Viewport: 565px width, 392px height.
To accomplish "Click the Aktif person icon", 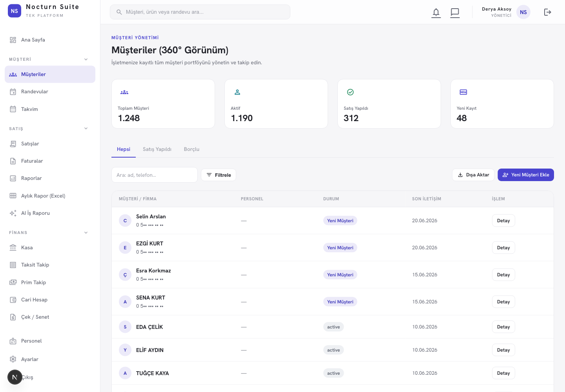I will (x=237, y=92).
